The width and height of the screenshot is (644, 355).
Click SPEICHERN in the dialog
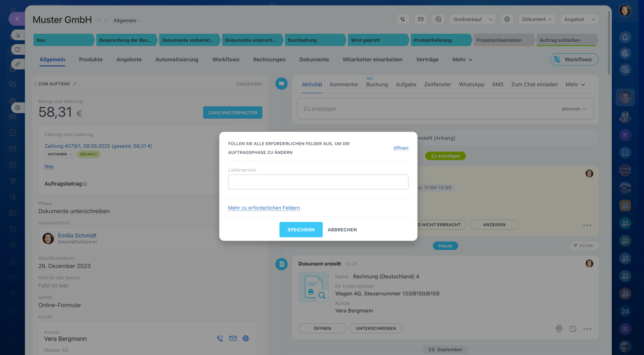pyautogui.click(x=301, y=230)
